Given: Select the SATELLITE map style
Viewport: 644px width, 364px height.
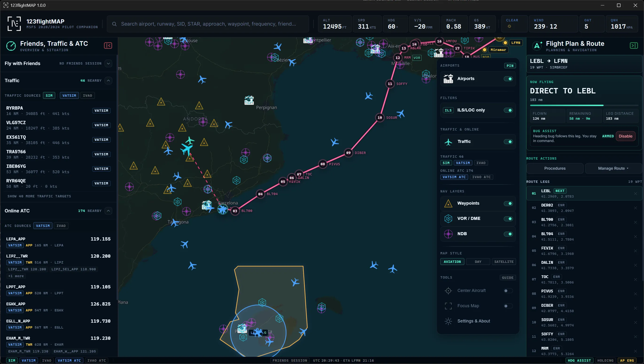Looking at the screenshot, I should pyautogui.click(x=504, y=262).
